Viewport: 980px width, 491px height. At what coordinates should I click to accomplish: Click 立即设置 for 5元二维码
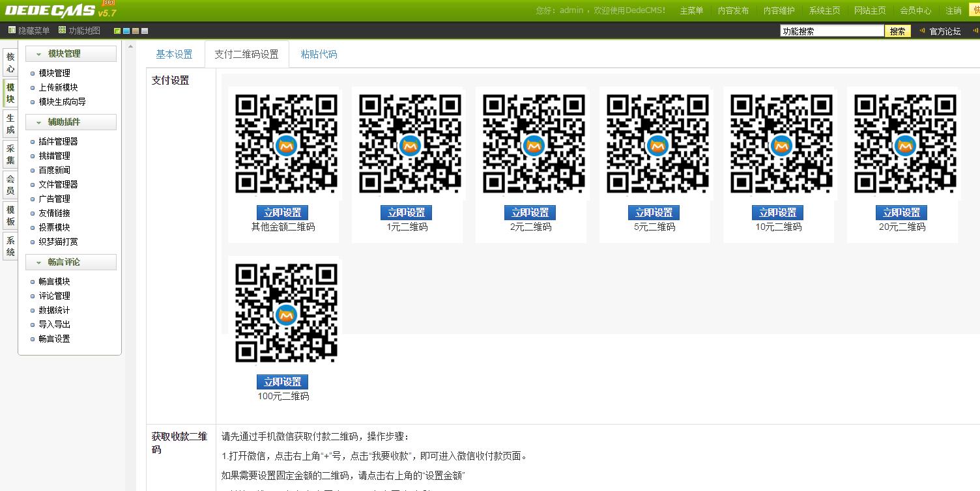click(x=654, y=212)
